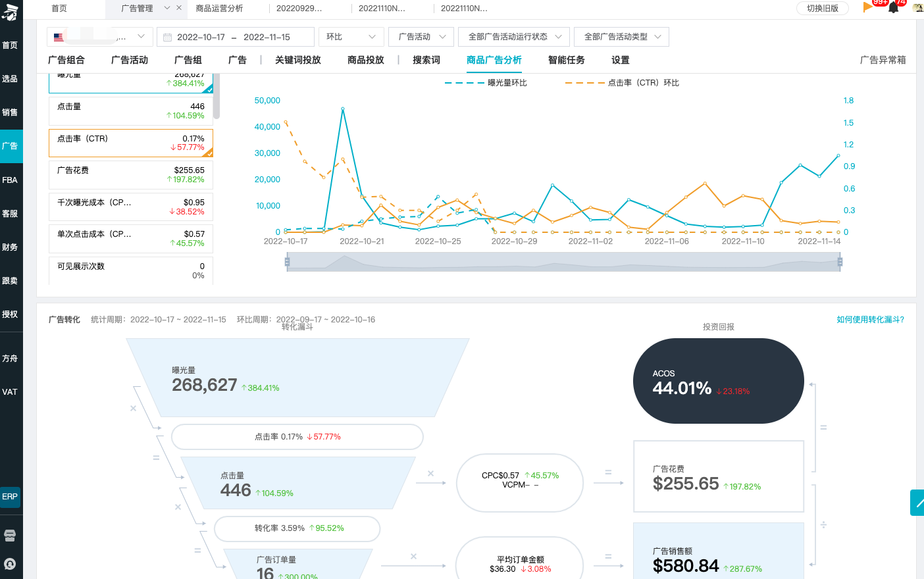Click the chart zoom slider left handle
Viewport: 924px width, 579px height.
pyautogui.click(x=287, y=262)
